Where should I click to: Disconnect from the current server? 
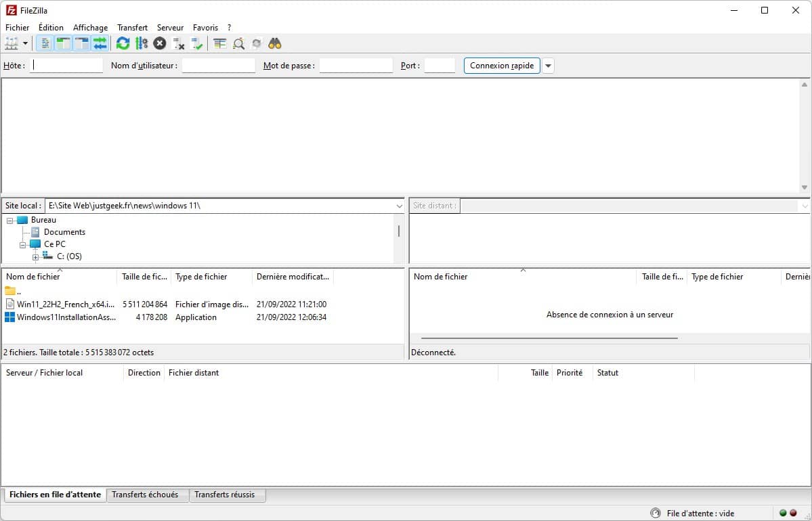tap(178, 43)
